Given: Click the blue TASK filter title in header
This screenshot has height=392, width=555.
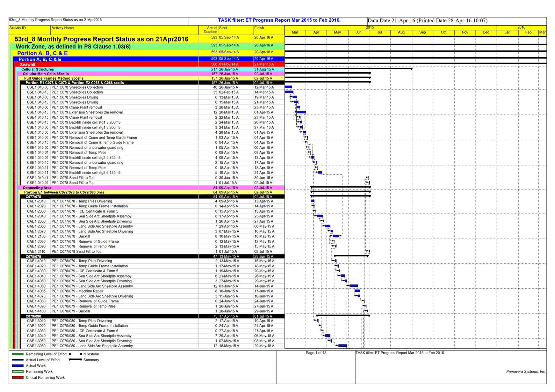Looking at the screenshot, I should click(x=279, y=20).
